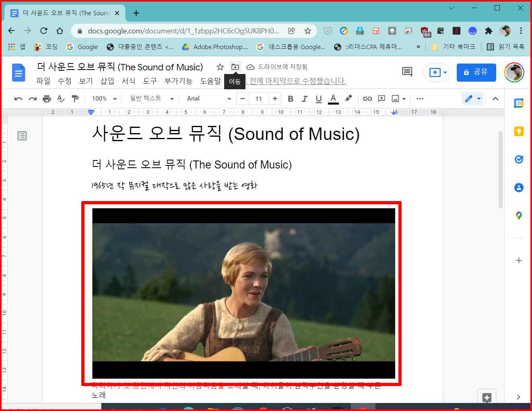
Task: Open Contacts in the side panel
Action: (x=519, y=188)
